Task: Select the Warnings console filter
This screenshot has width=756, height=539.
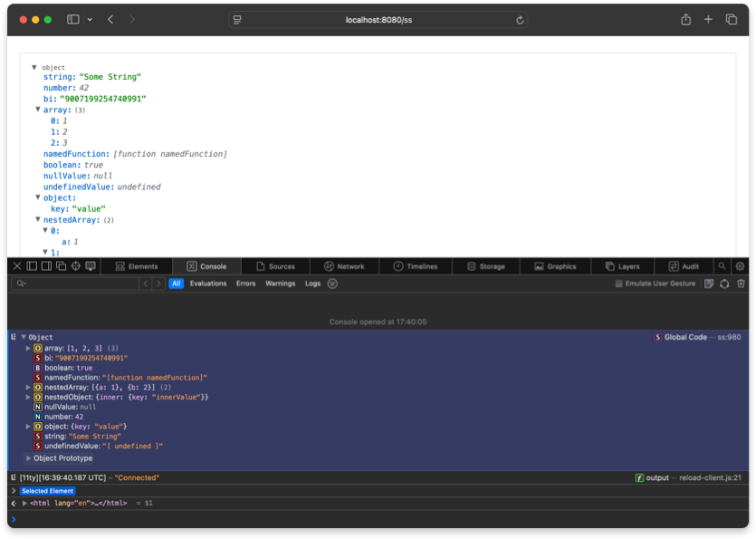Action: coord(280,284)
